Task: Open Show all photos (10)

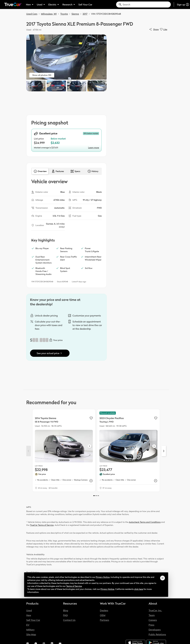Action: point(42,75)
